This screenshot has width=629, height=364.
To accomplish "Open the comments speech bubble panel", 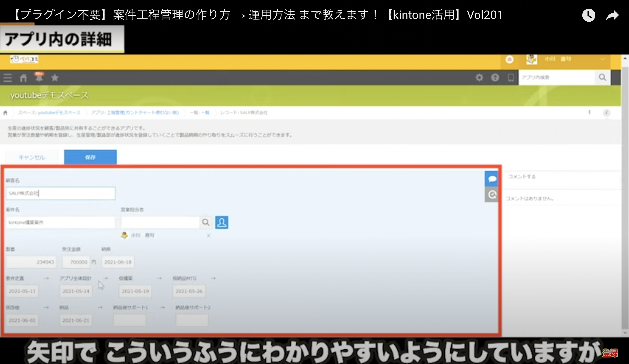I will pos(492,179).
